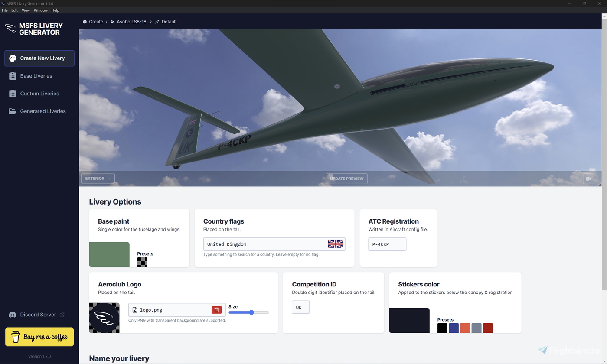
Task: Click the UPDATE PREVIEW button
Action: click(x=346, y=178)
